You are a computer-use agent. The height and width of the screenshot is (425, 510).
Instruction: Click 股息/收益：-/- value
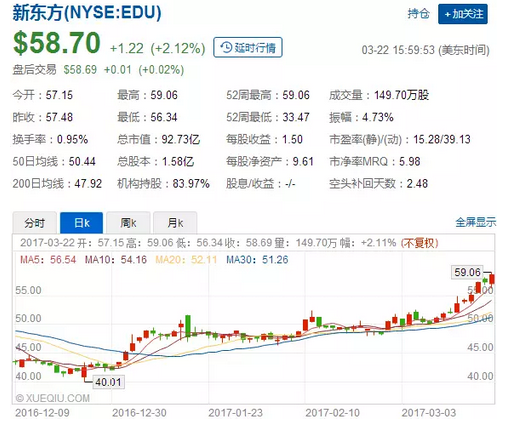[x=261, y=184]
